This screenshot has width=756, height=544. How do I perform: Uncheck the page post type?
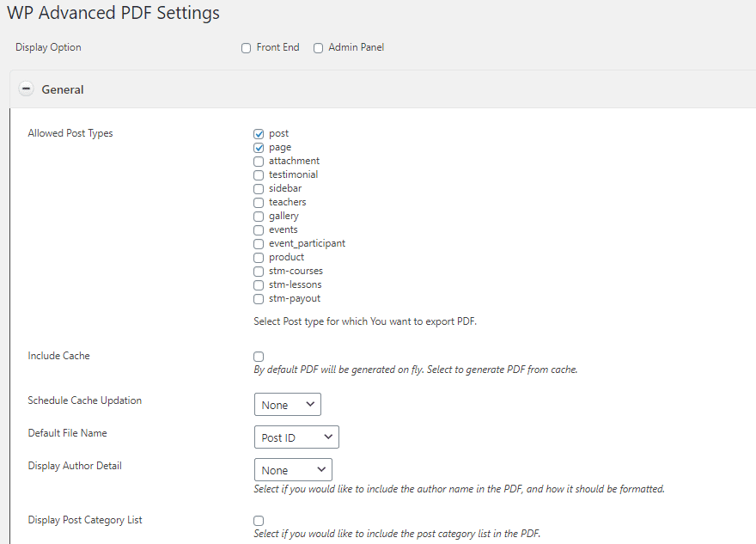click(x=259, y=147)
